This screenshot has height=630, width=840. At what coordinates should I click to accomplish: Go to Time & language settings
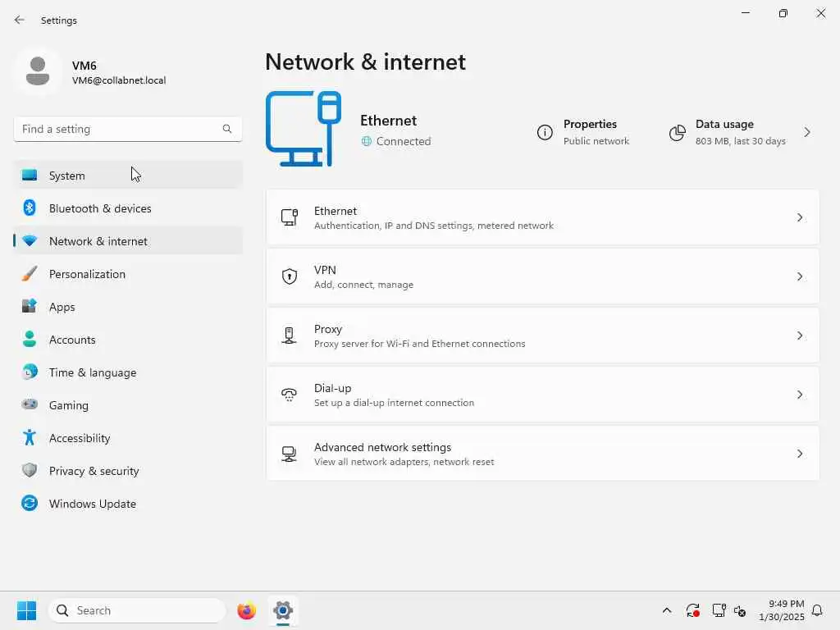[93, 372]
